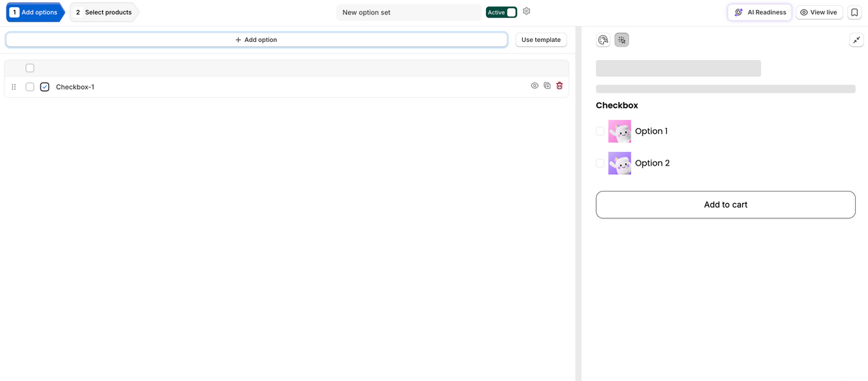868x381 pixels.
Task: Open AI Readiness
Action: pyautogui.click(x=759, y=12)
